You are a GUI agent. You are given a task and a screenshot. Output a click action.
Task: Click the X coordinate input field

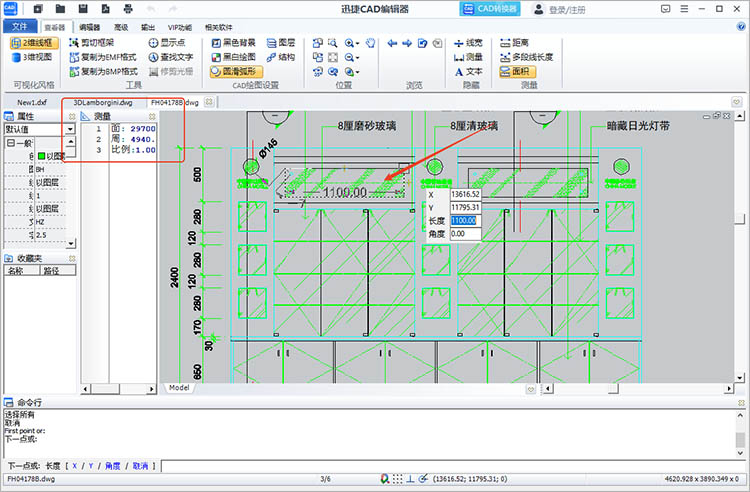tap(465, 194)
